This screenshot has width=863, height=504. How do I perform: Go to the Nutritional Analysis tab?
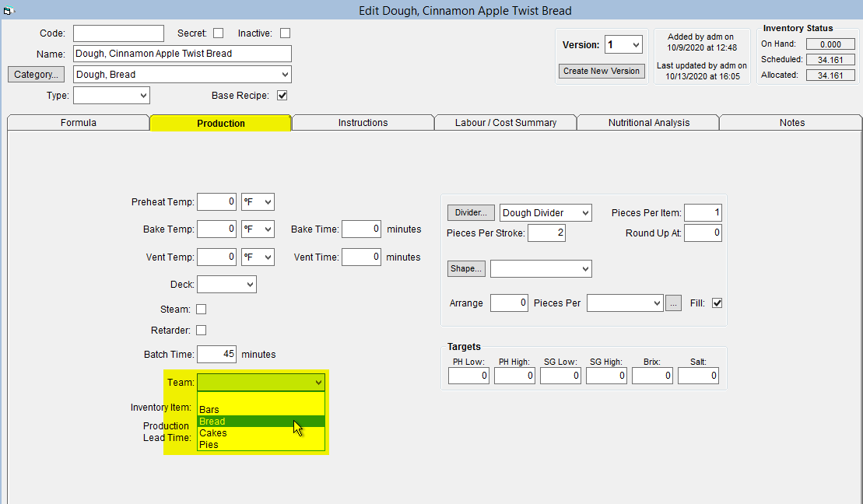(648, 123)
